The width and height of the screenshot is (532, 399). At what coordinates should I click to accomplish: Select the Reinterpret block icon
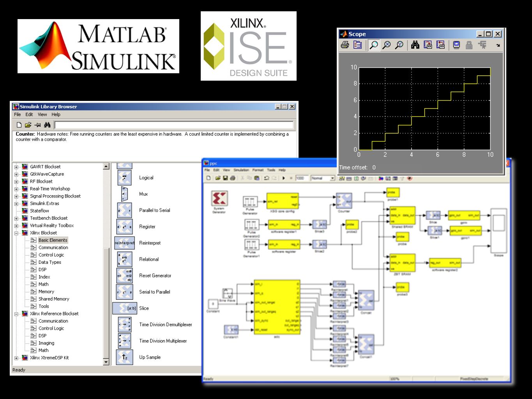tap(125, 243)
